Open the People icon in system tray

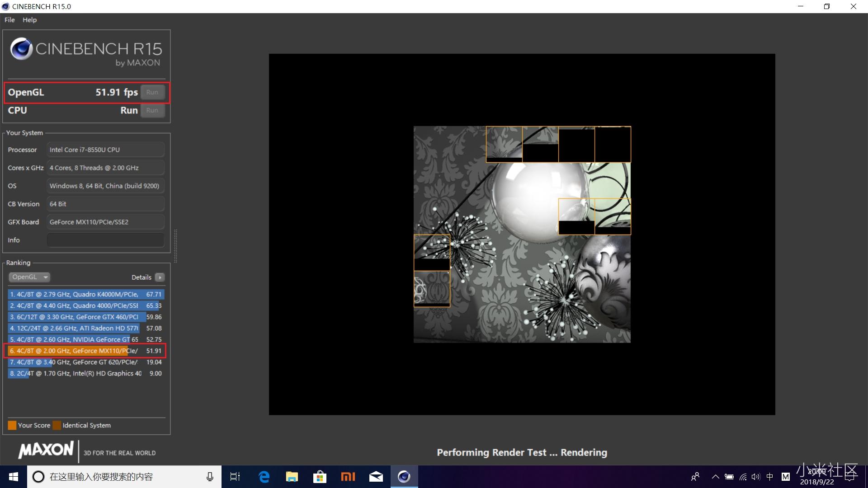(x=695, y=477)
